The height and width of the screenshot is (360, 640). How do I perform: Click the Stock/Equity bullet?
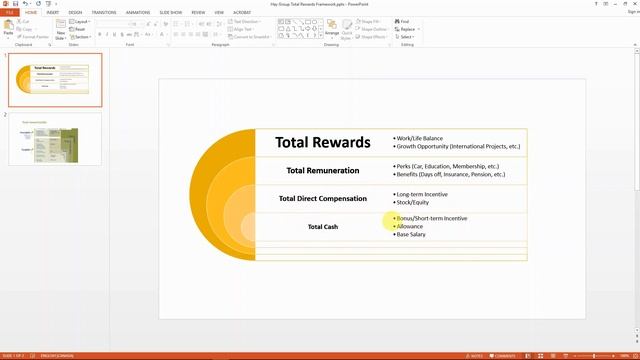click(412, 202)
